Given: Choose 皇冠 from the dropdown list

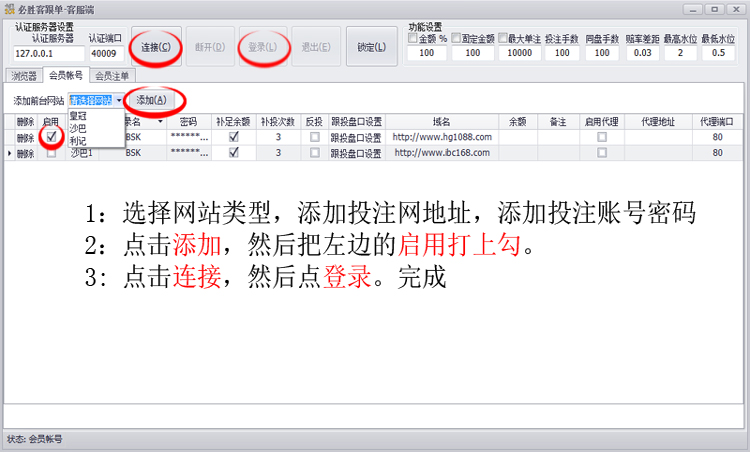Looking at the screenshot, I should [x=96, y=116].
